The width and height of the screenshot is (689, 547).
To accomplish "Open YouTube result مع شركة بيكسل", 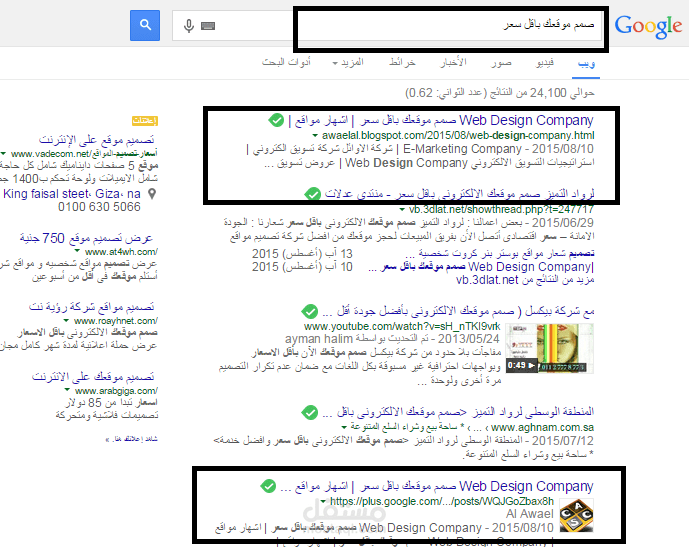I will 458,312.
